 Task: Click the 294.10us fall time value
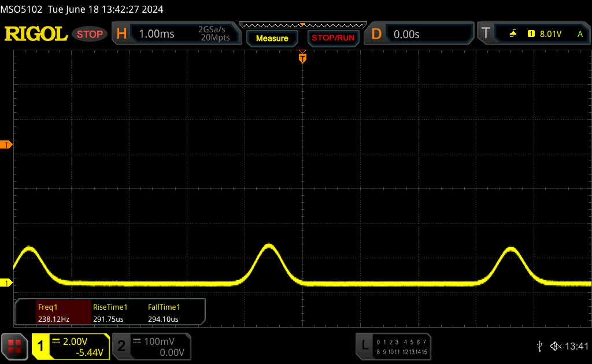click(163, 319)
